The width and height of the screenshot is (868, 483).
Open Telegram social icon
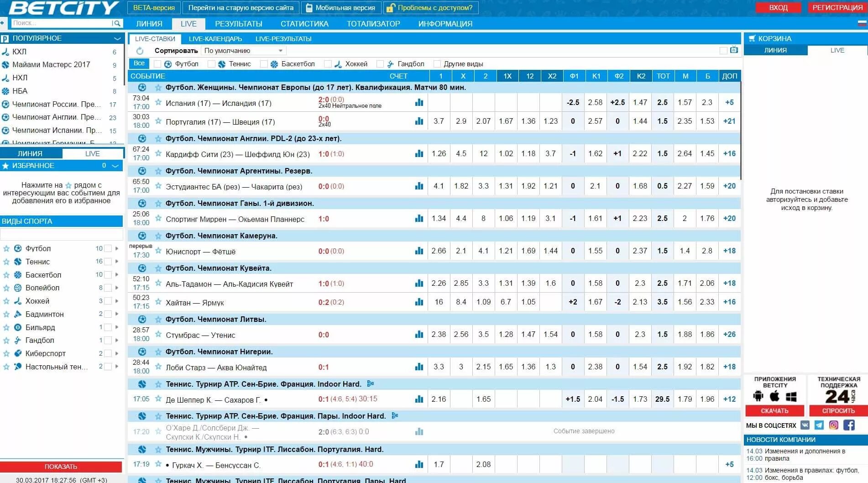(x=819, y=425)
